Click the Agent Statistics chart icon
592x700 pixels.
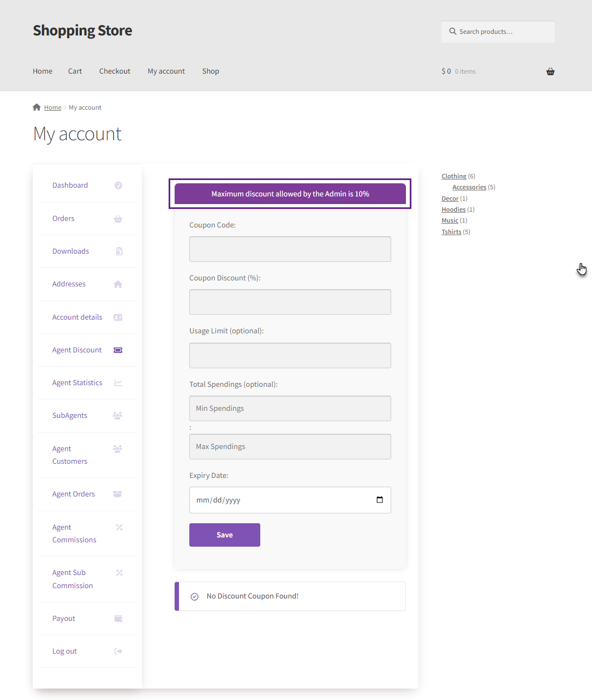pyautogui.click(x=118, y=383)
